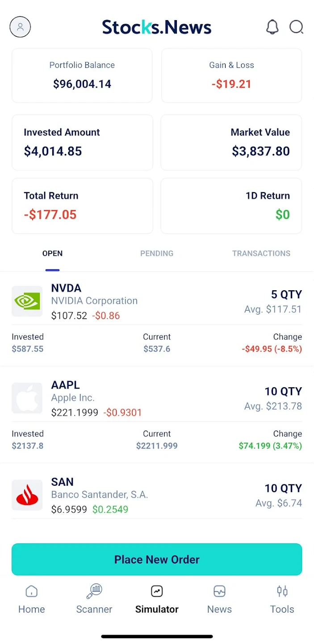
Task: Open the AAPL Apple Inc. position
Action: pyautogui.click(x=157, y=398)
